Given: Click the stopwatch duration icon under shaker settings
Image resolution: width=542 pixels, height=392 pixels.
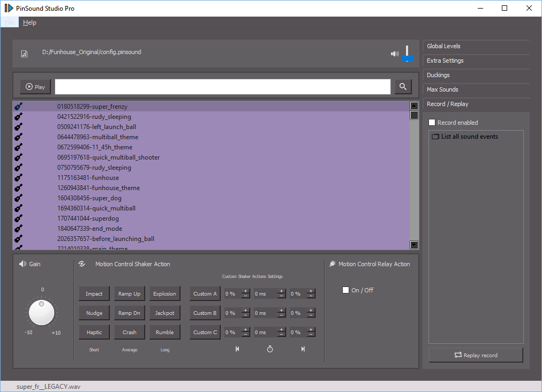Looking at the screenshot, I should 270,349.
